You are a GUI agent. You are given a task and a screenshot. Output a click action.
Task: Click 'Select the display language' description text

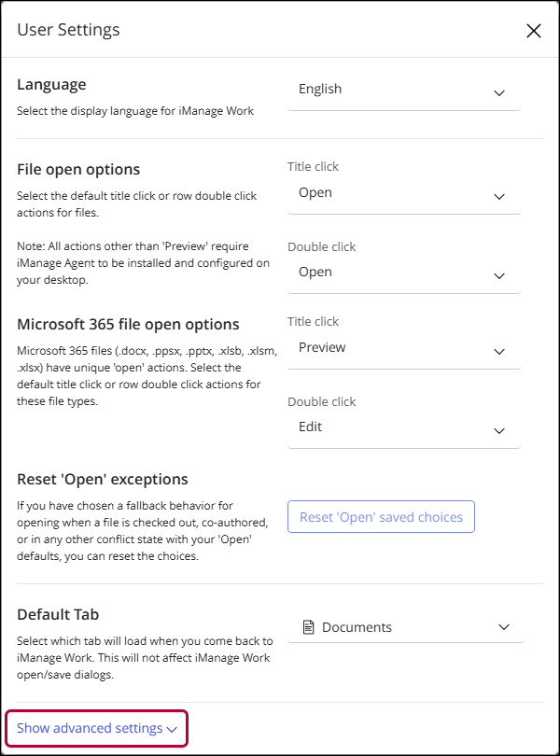(x=135, y=111)
